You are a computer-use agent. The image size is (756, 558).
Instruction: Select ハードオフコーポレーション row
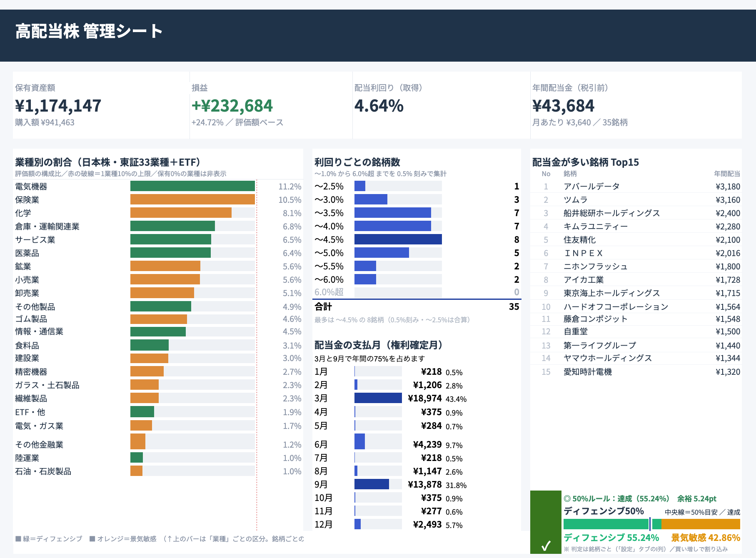636,307
